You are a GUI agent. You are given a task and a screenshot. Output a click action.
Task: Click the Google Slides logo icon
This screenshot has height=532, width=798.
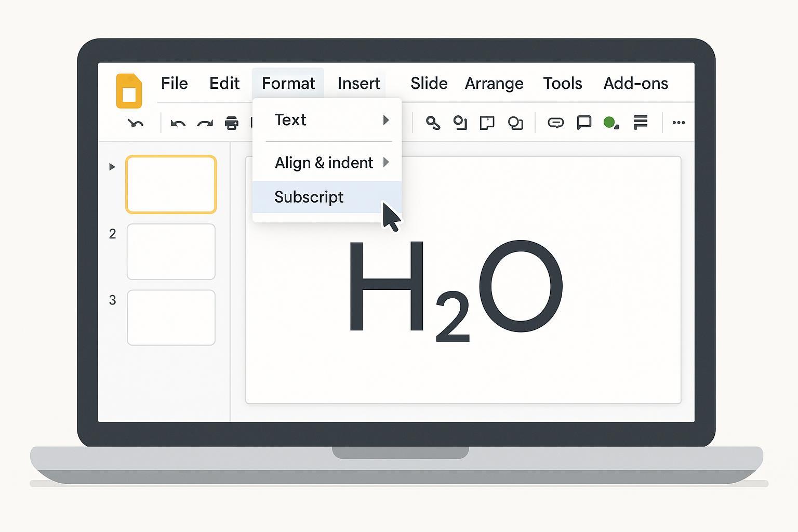coord(129,91)
